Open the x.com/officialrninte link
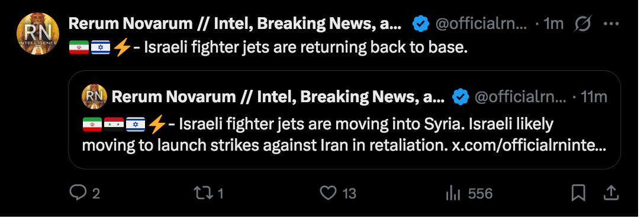Viewport: 644px width, 218px height. click(529, 145)
